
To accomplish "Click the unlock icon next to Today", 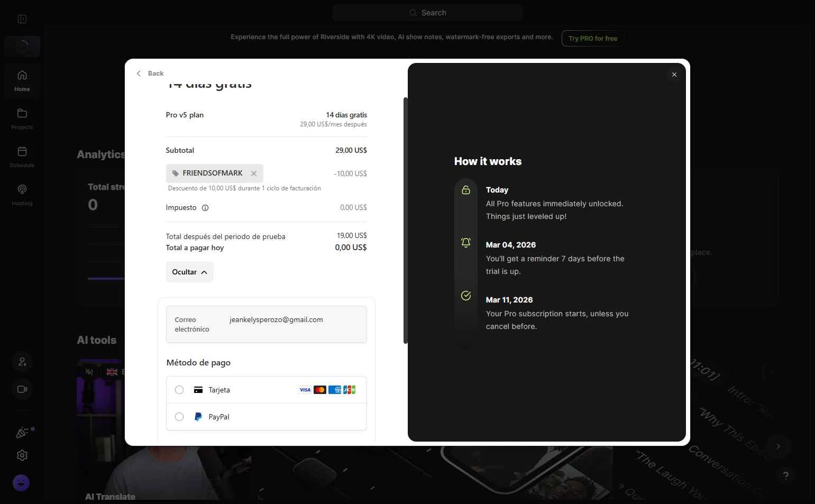I will [x=466, y=190].
